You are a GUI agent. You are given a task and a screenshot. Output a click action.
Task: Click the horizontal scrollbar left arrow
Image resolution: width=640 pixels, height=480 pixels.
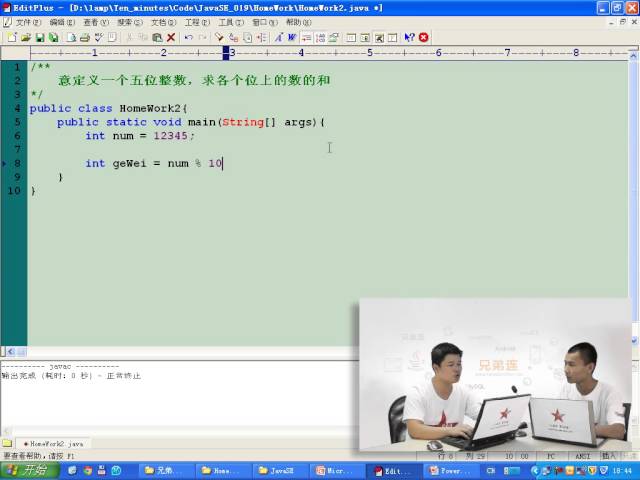tap(11, 351)
